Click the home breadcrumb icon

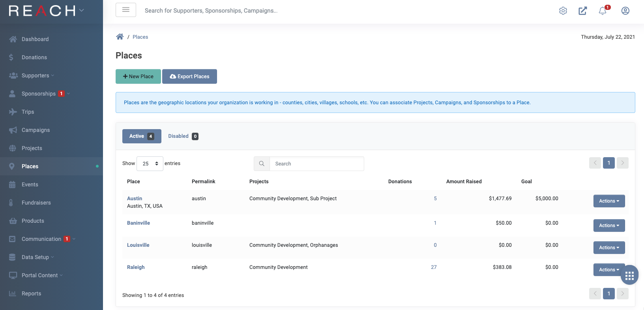pyautogui.click(x=120, y=37)
